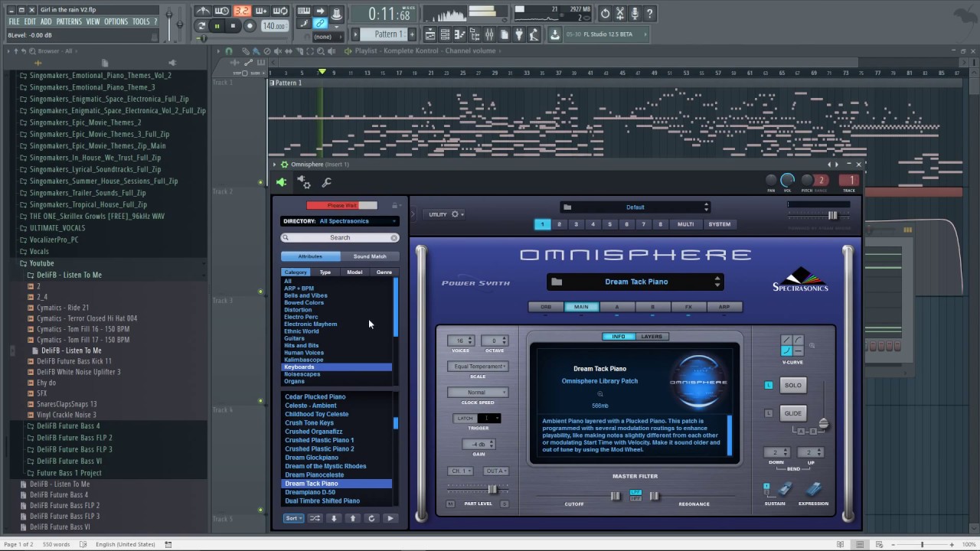Viewport: 980px width, 551px height.
Task: Toggle the metronome icon
Action: [x=203, y=11]
